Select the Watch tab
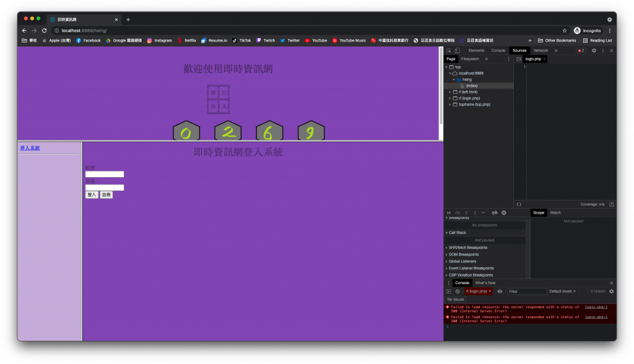 tap(555, 213)
